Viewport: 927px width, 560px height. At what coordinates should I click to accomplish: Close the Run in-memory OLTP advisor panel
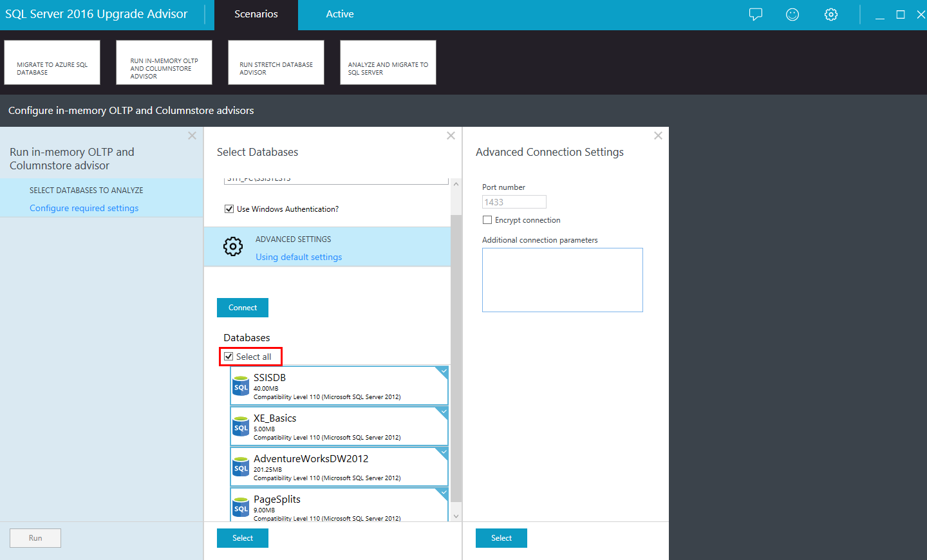192,136
